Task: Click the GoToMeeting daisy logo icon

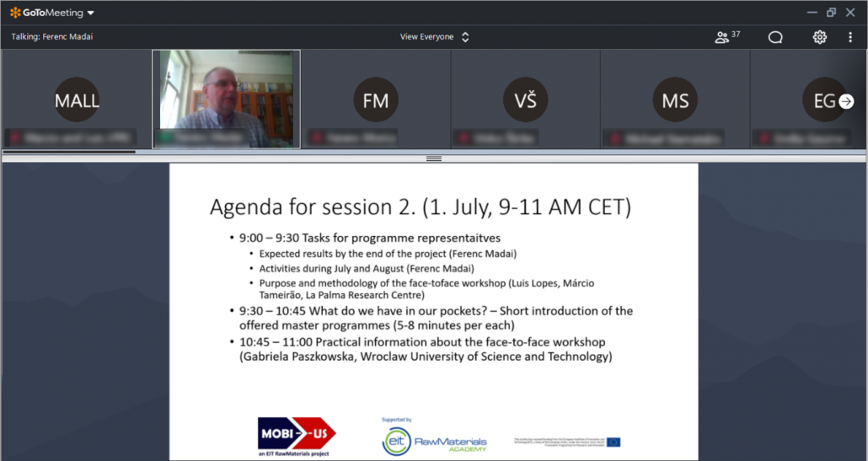Action: point(15,13)
